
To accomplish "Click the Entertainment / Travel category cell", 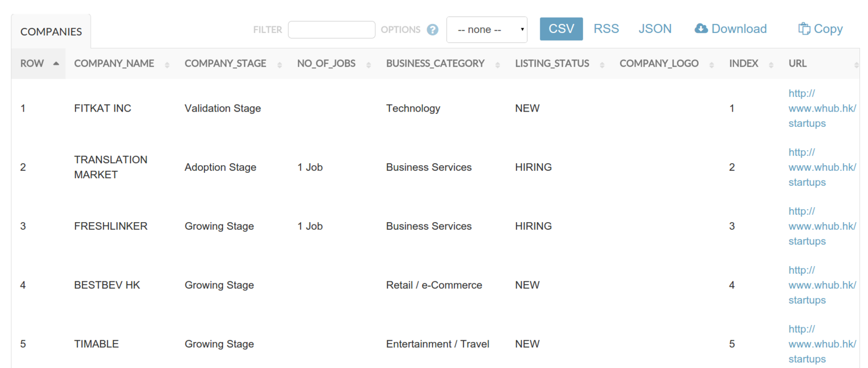I will tap(437, 344).
